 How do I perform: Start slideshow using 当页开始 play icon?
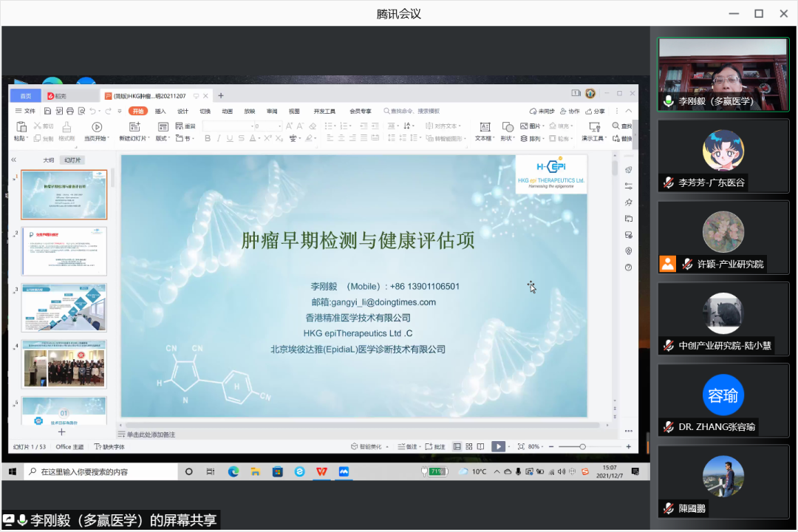pos(95,126)
